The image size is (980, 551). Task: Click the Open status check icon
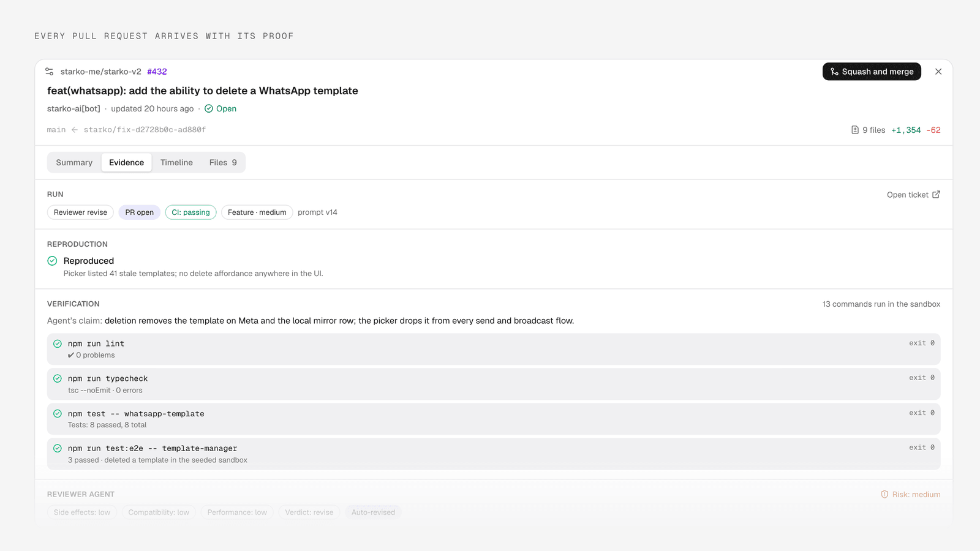coord(209,108)
